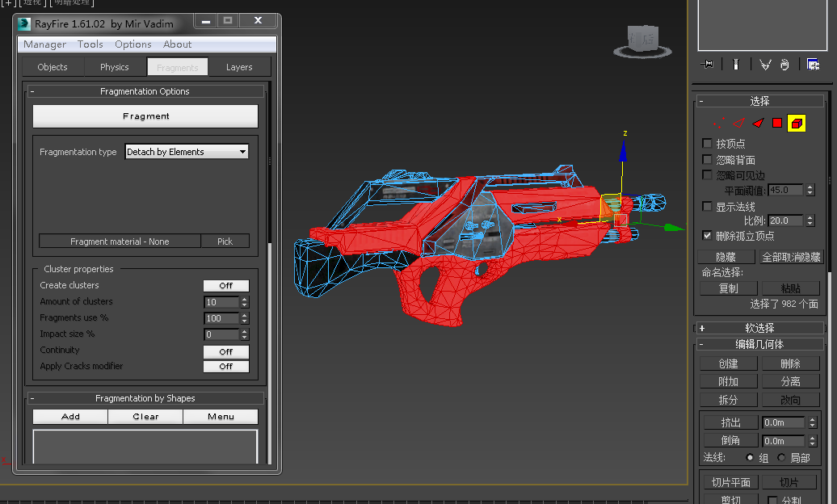The width and height of the screenshot is (837, 504).
Task: Toggle Apply Cracks modifier Off button
Action: coord(225,366)
